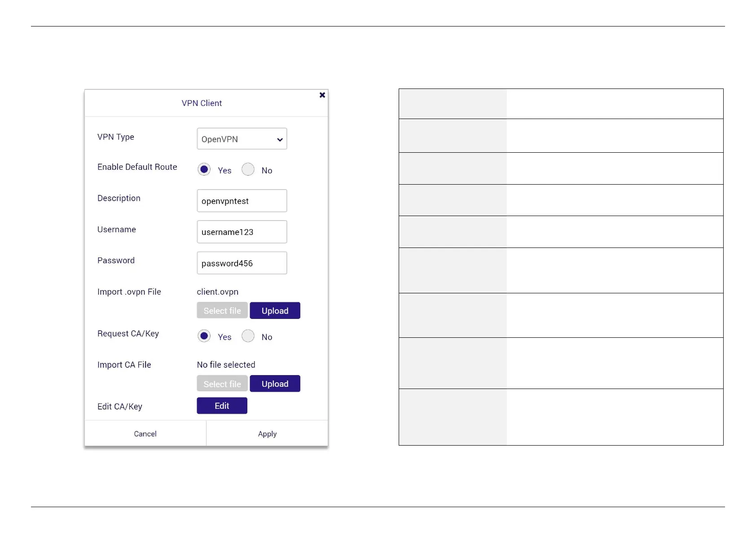Close the VPN Client dialog with X

pos(322,95)
